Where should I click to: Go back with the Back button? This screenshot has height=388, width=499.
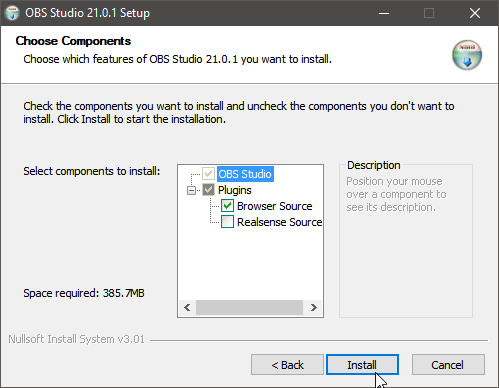(287, 365)
